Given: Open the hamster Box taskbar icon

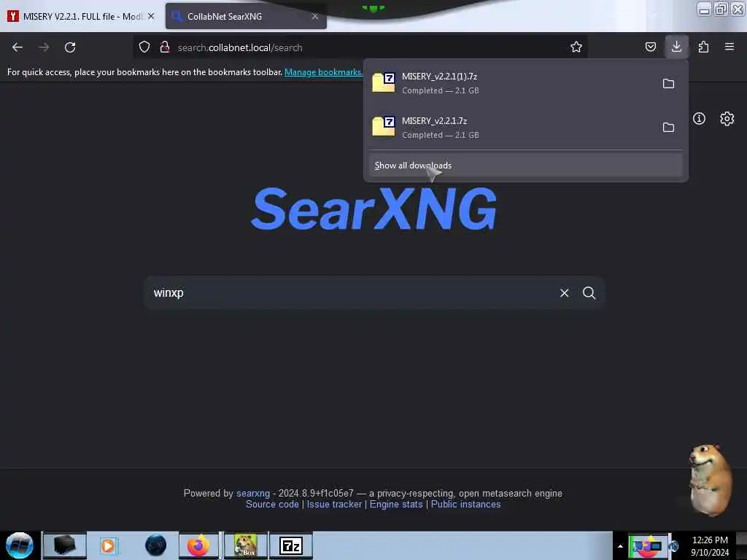Looking at the screenshot, I should coord(245,545).
